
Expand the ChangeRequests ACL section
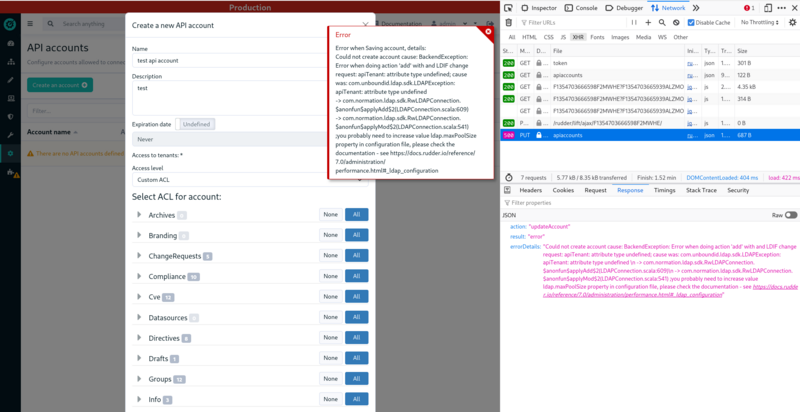click(x=139, y=255)
